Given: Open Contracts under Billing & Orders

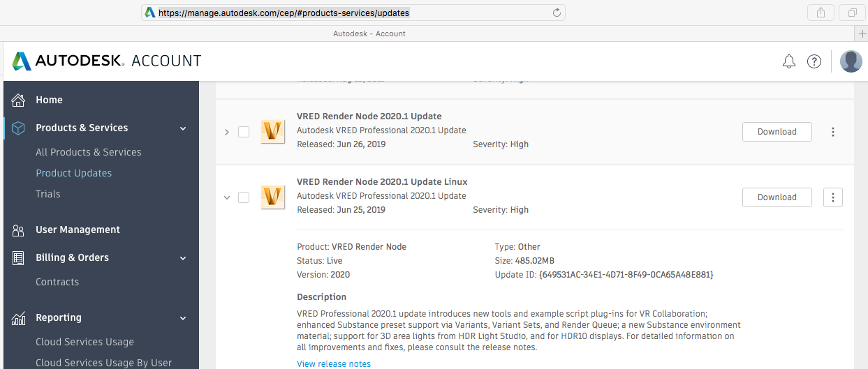Looking at the screenshot, I should point(57,282).
